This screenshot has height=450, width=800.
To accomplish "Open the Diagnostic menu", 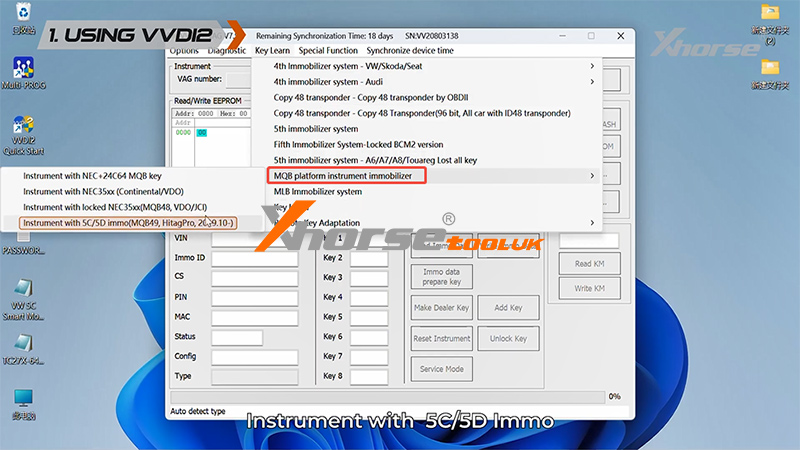I will point(227,51).
